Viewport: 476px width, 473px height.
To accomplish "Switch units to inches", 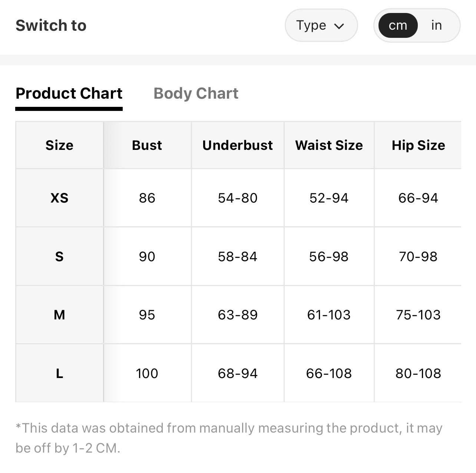I will coord(436,25).
